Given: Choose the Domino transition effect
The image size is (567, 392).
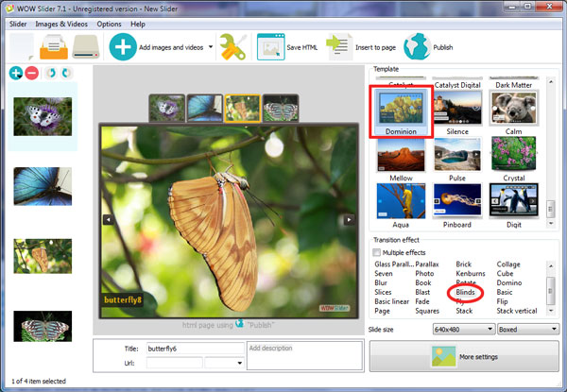Looking at the screenshot, I should 509,282.
